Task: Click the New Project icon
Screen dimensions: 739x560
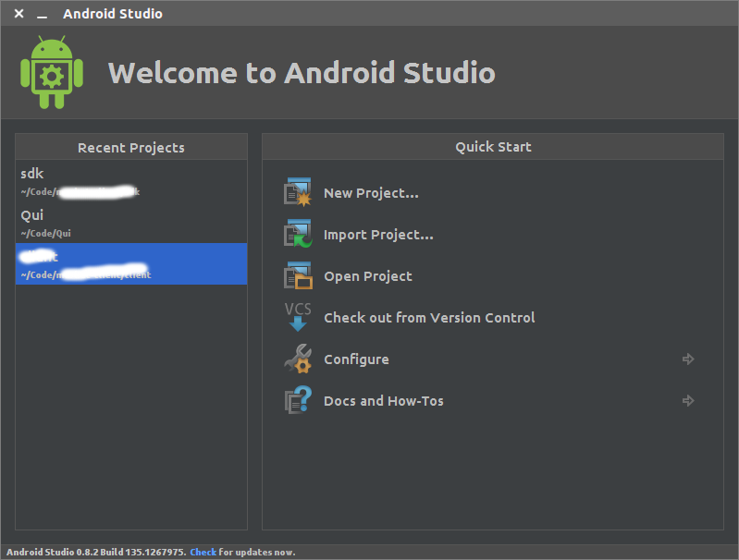Action: (x=297, y=192)
